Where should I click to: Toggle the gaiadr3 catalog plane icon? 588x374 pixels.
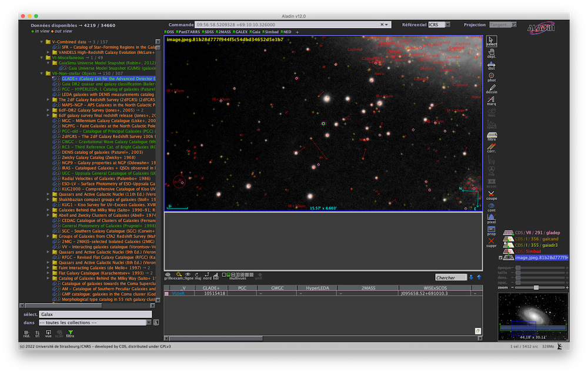click(x=508, y=245)
